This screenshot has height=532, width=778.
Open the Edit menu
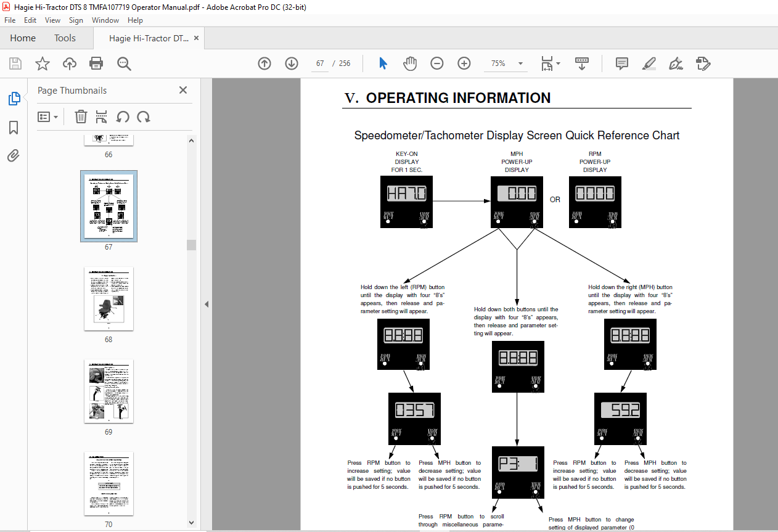(x=30, y=20)
